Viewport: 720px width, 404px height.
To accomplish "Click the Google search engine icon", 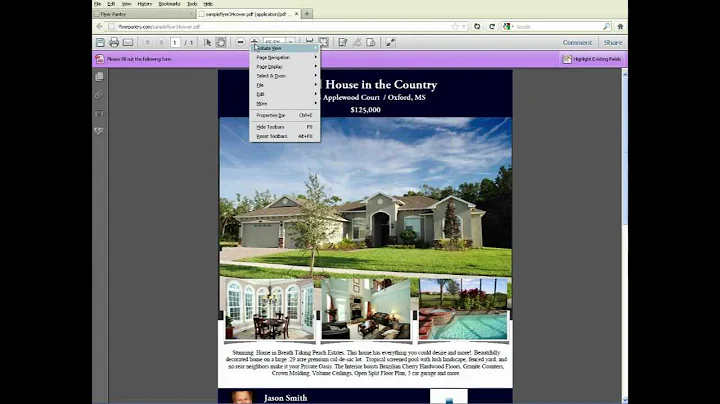I will click(x=506, y=27).
